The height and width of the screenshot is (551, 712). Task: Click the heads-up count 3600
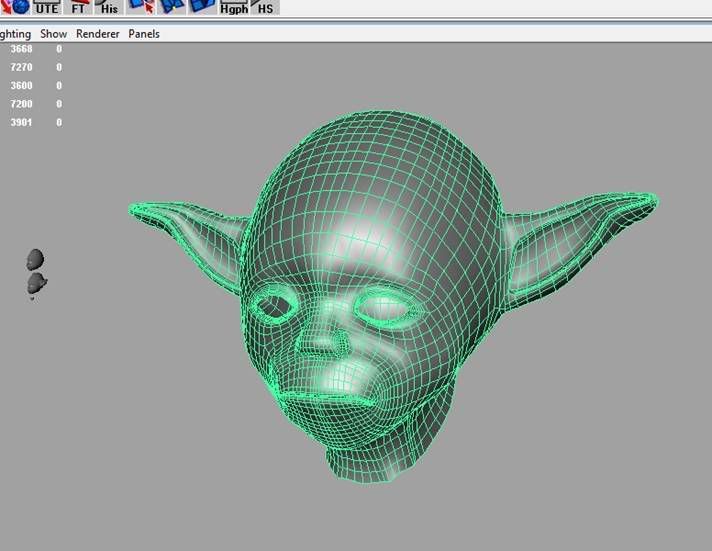[x=21, y=86]
